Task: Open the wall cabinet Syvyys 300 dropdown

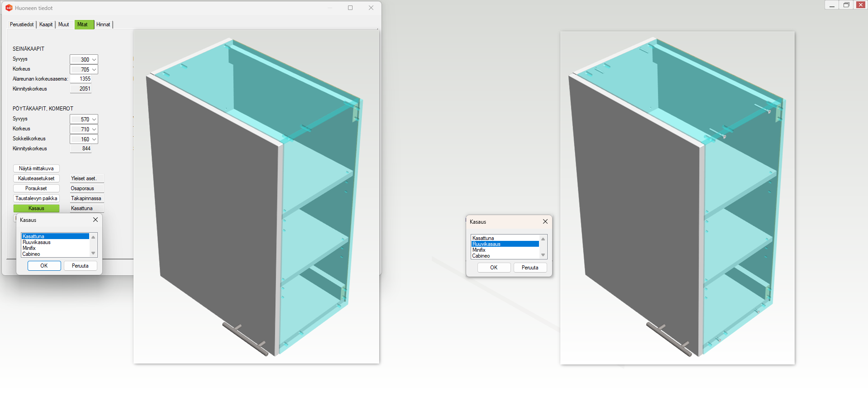Action: click(94, 60)
